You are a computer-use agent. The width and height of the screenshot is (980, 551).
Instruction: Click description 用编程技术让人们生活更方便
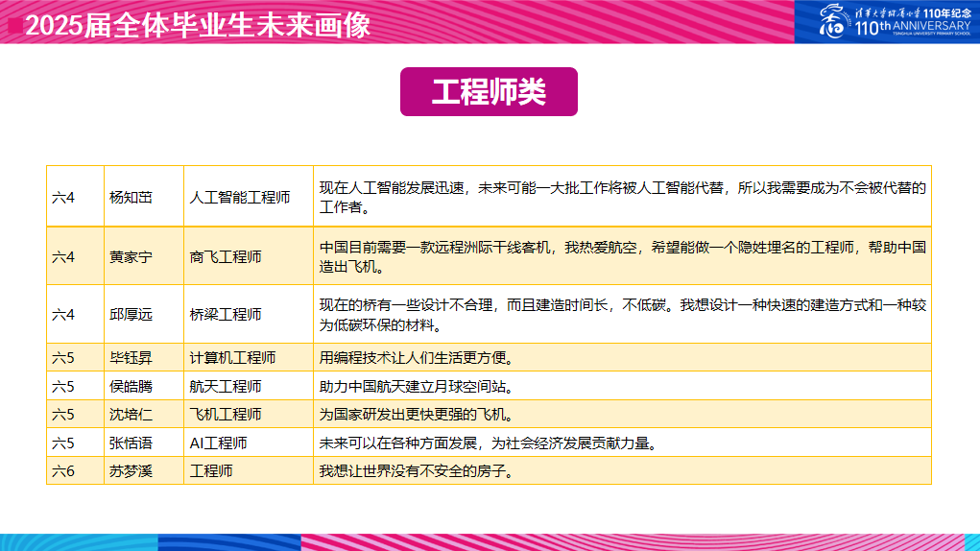[x=622, y=357]
